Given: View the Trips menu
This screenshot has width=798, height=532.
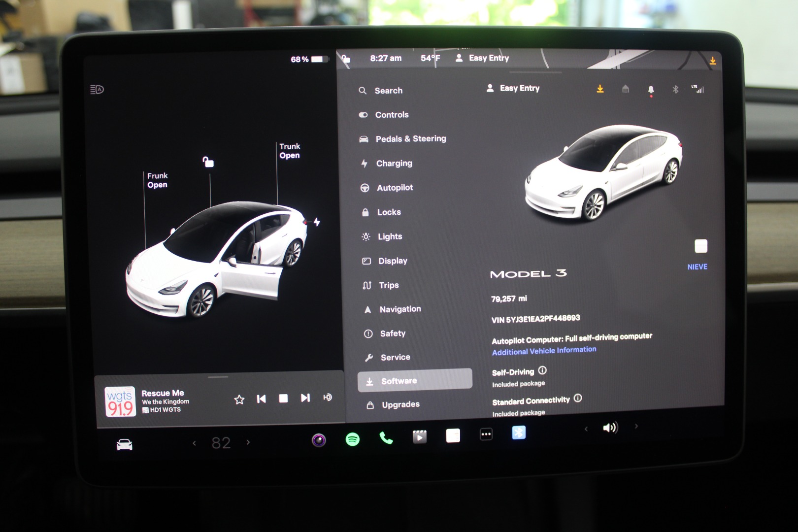Looking at the screenshot, I should coord(381,285).
